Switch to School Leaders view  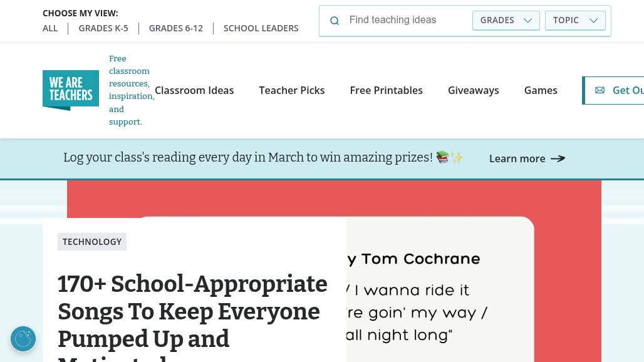coord(261,28)
